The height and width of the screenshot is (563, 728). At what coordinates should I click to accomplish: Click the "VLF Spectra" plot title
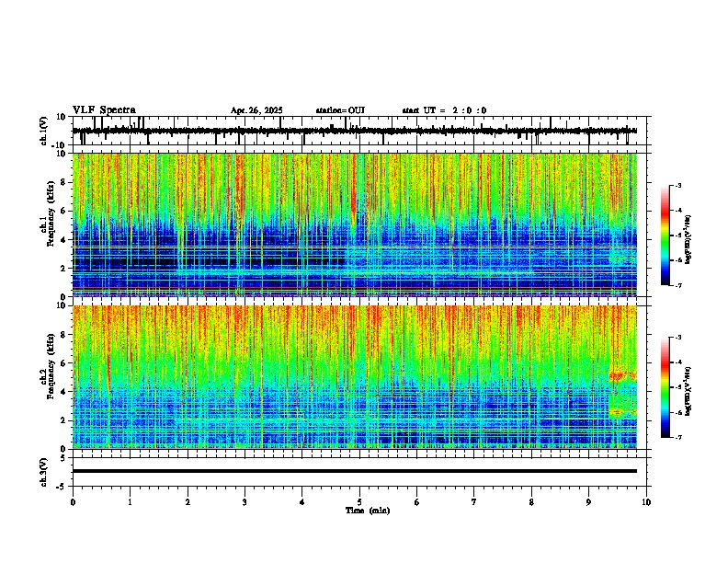click(105, 110)
